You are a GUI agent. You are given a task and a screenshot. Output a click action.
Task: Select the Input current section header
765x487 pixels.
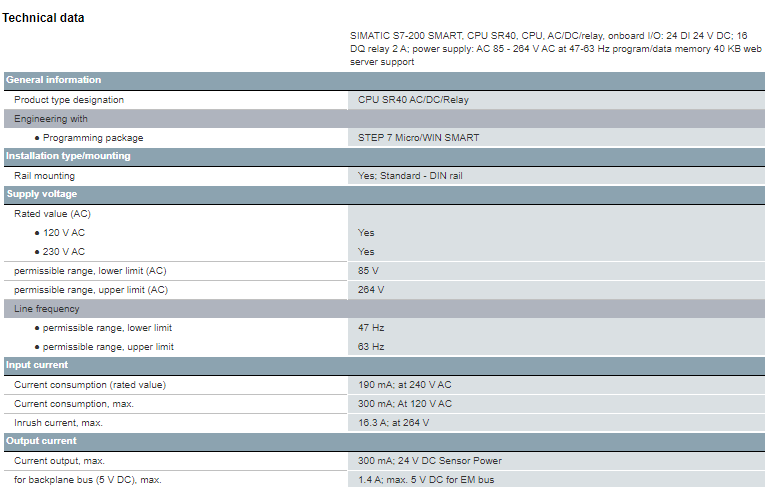pyautogui.click(x=37, y=365)
